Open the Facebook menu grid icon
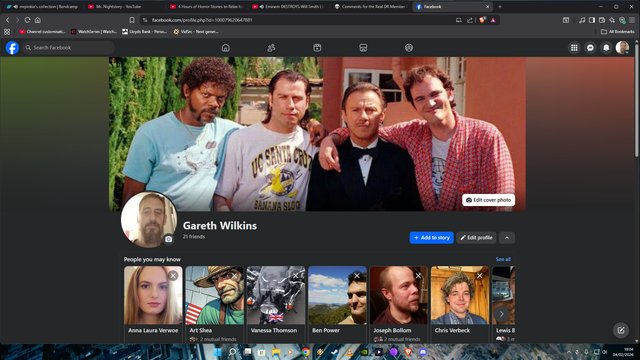 click(574, 48)
